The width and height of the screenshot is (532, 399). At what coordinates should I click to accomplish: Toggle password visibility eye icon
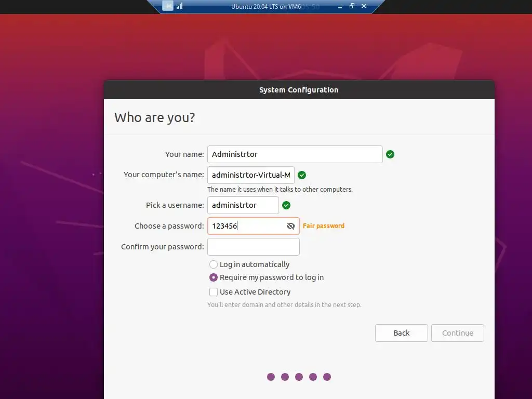click(x=291, y=226)
